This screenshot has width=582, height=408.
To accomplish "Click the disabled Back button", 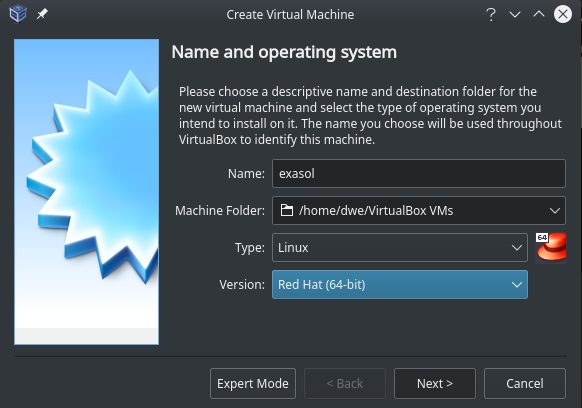I will (345, 383).
